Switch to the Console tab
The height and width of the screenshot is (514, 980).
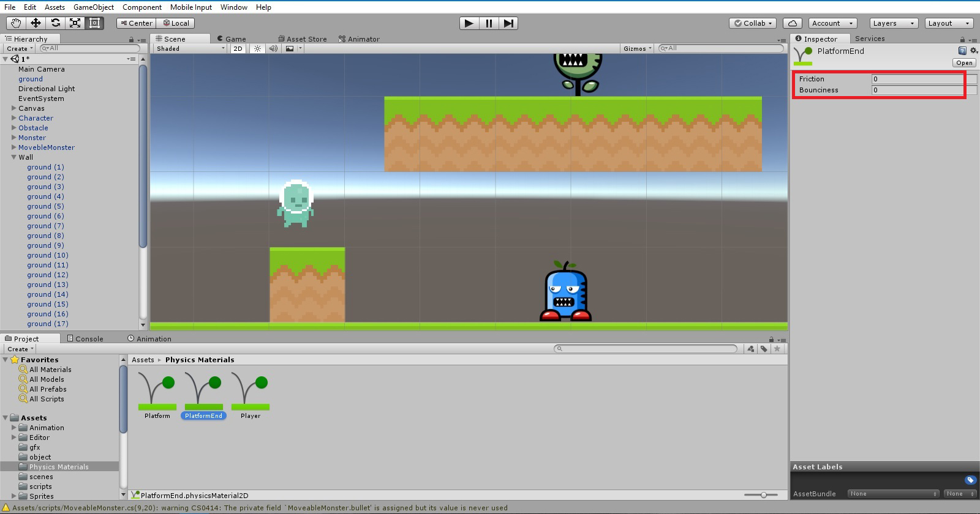pos(85,338)
